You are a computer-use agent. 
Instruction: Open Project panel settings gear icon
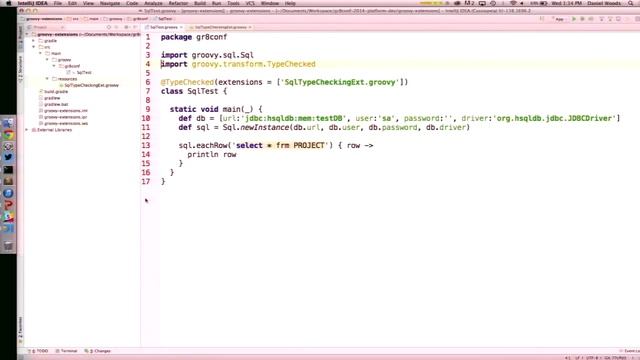[126, 27]
